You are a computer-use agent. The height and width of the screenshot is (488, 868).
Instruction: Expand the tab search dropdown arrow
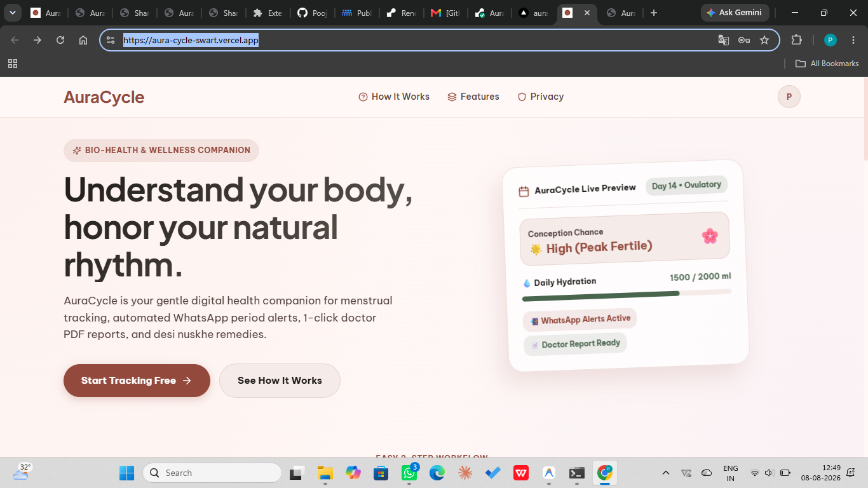(x=13, y=13)
